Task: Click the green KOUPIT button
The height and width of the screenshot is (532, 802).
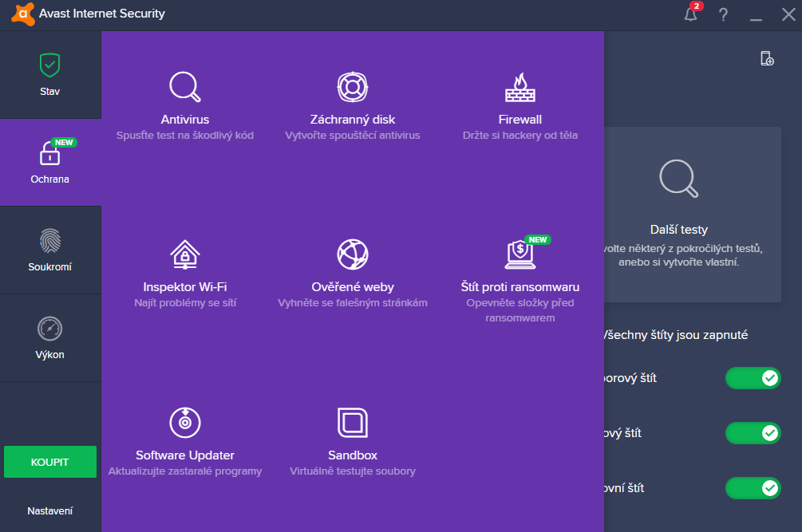Action: [50, 462]
